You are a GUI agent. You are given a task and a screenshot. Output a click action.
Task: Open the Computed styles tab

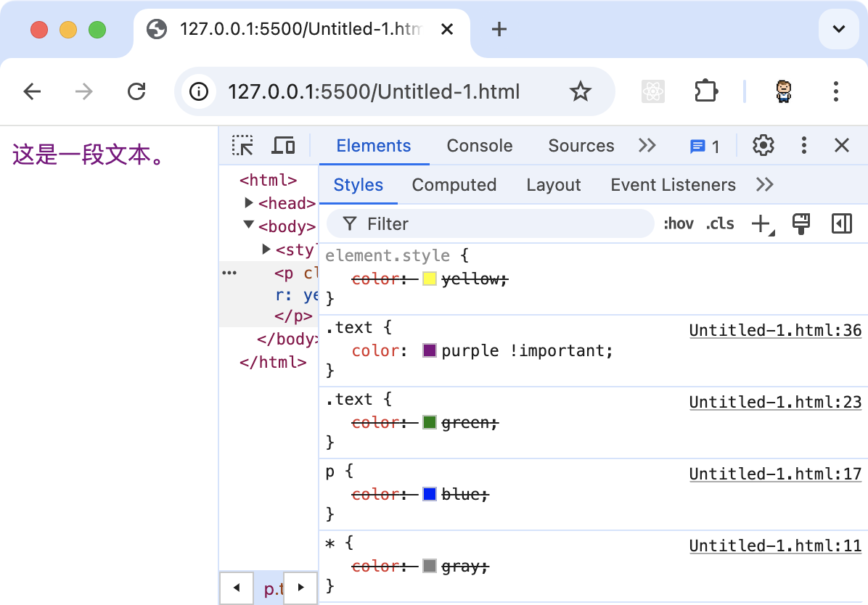(454, 185)
